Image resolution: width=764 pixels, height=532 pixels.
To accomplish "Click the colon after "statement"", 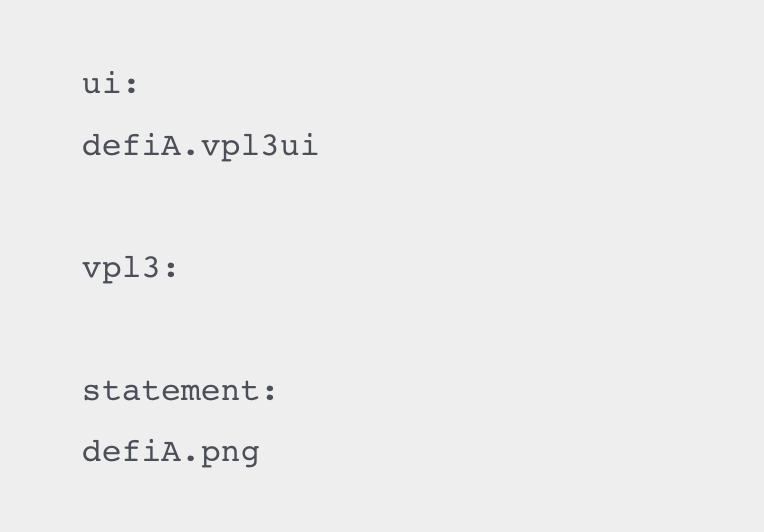I will click(x=269, y=391).
